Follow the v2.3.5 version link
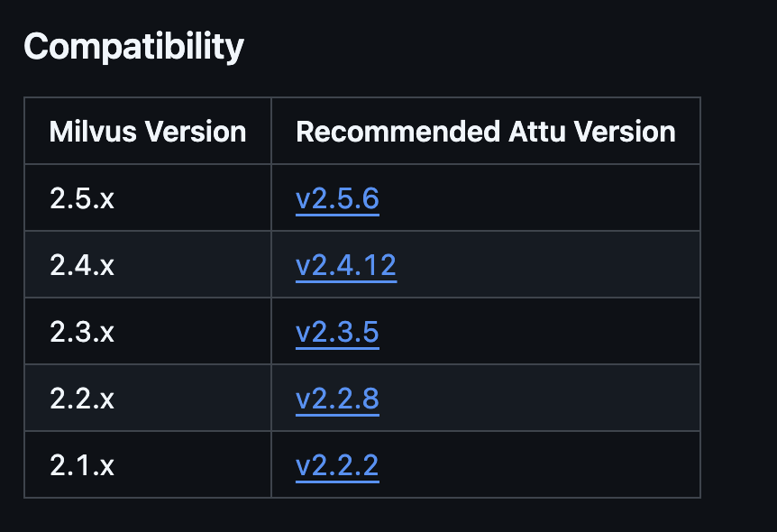This screenshot has width=777, height=532. (337, 332)
